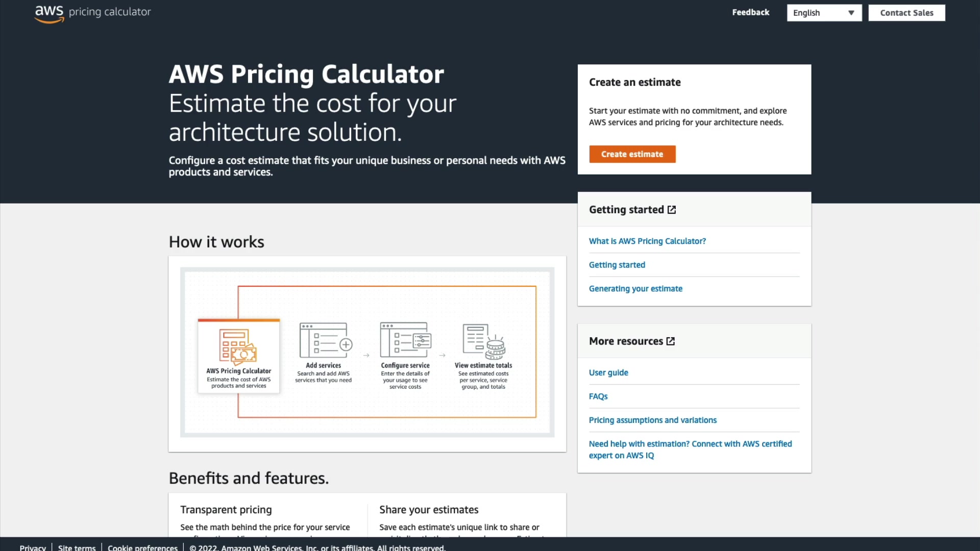Open the User guide link

pos(608,373)
